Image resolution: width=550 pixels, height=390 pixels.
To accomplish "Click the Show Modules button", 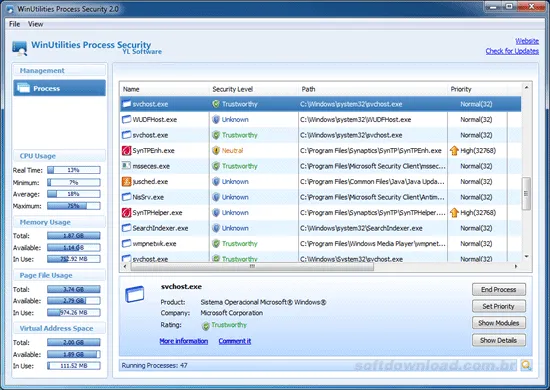I will pos(498,323).
